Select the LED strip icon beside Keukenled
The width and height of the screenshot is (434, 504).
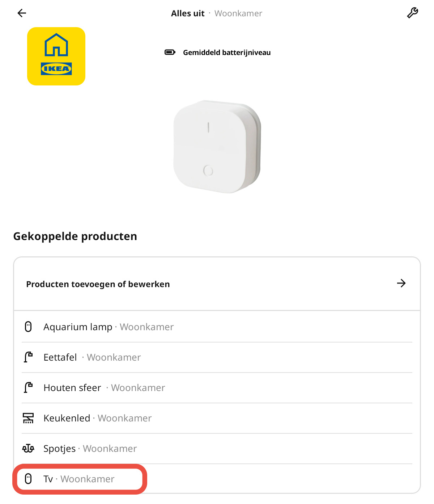(29, 418)
